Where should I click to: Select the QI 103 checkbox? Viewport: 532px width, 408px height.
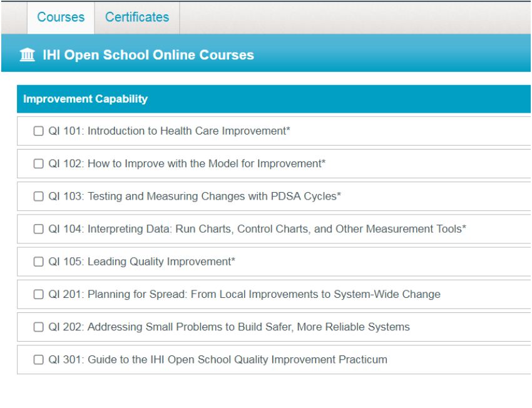tap(39, 196)
